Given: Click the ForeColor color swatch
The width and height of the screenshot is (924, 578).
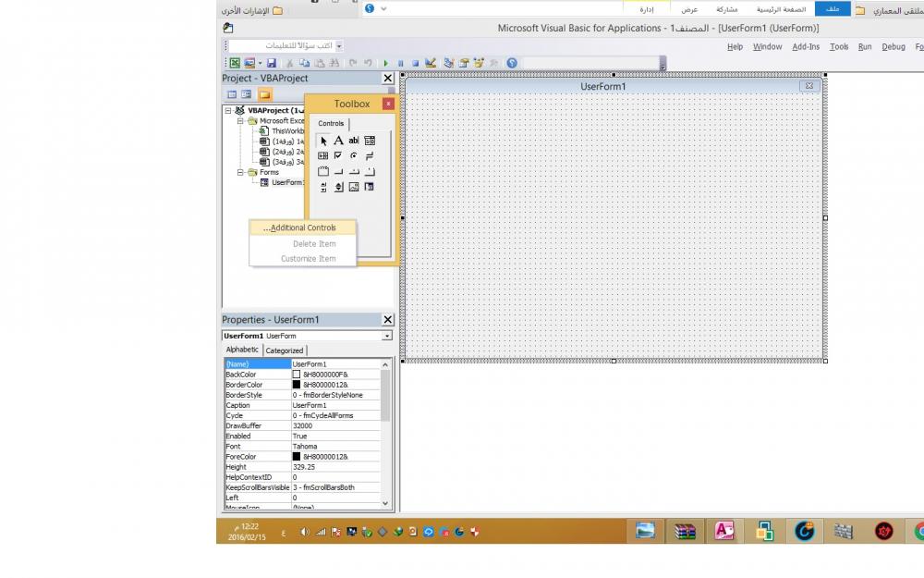Looking at the screenshot, I should pos(297,457).
